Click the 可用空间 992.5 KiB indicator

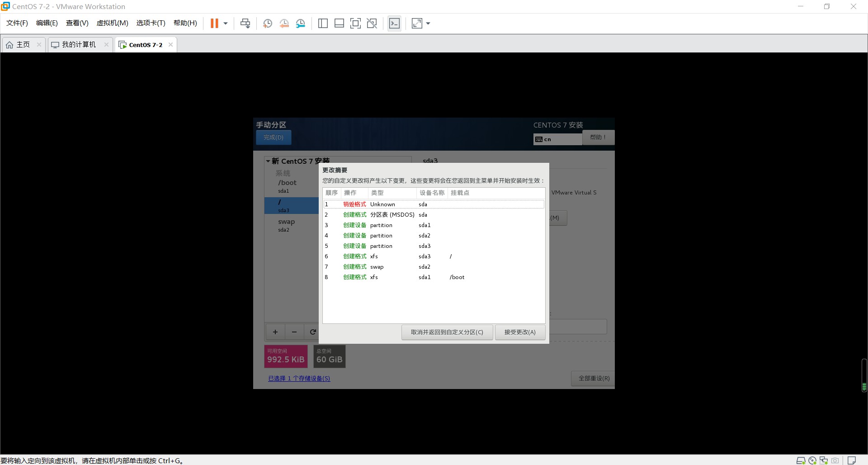pos(286,356)
